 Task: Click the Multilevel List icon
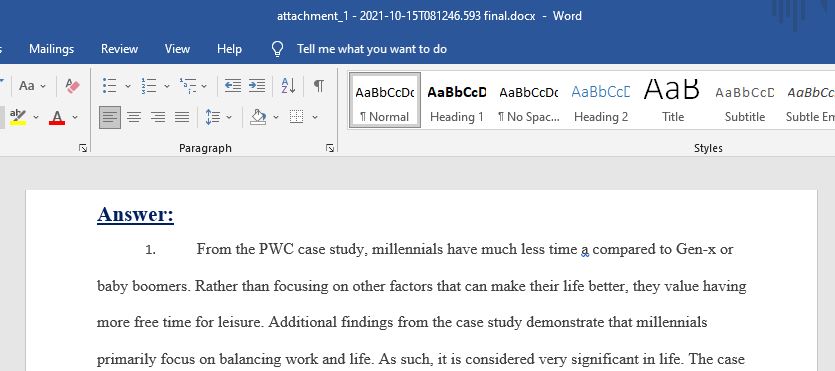(188, 86)
